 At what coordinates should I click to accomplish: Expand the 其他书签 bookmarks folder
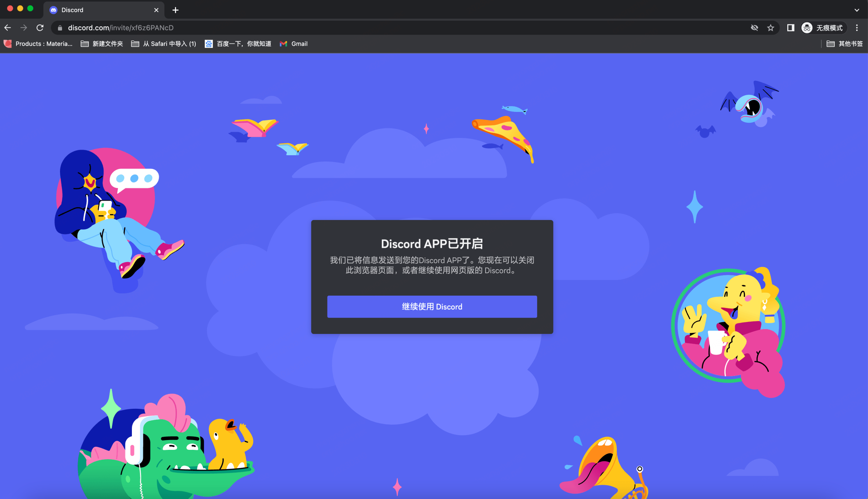845,43
